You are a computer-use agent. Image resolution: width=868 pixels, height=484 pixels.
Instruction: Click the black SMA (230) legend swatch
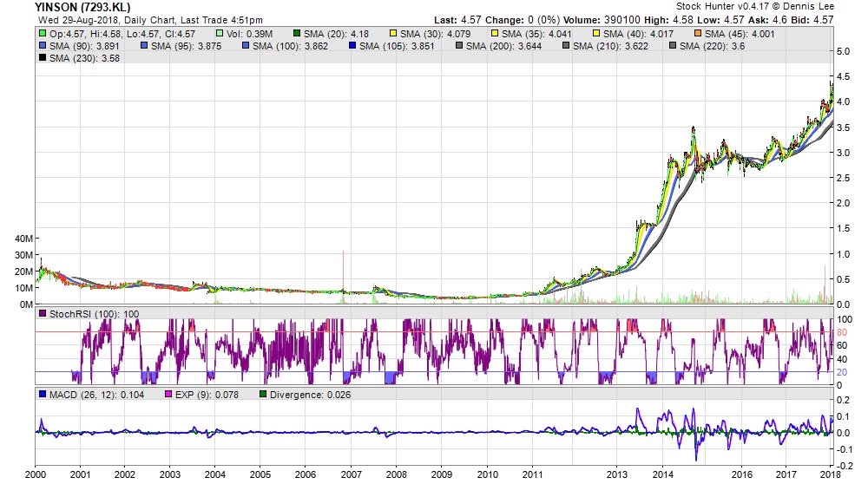[x=43, y=58]
